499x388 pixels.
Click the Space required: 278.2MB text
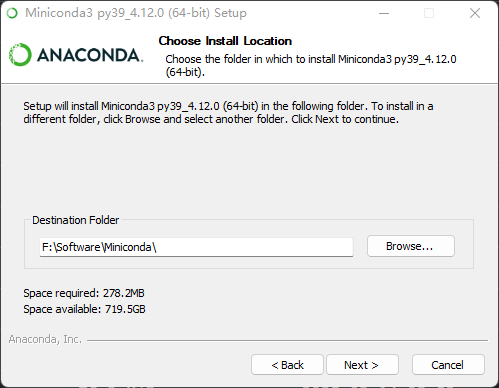[x=84, y=293]
